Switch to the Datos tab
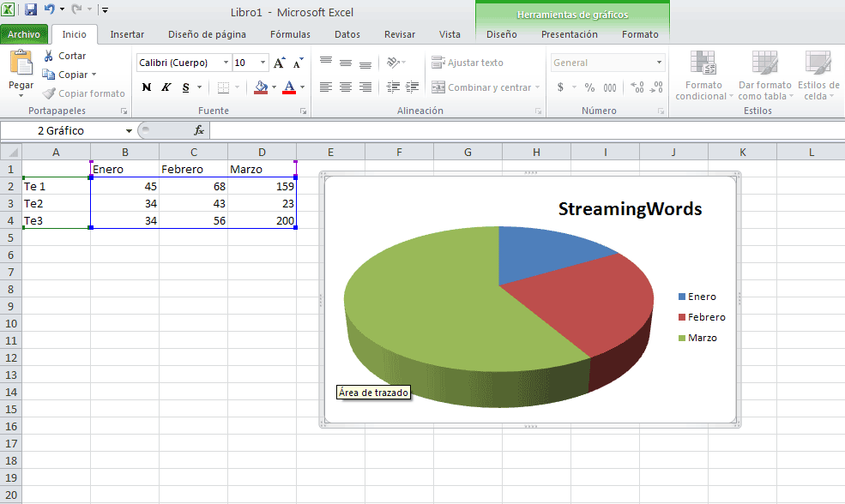845x504 pixels. [347, 34]
